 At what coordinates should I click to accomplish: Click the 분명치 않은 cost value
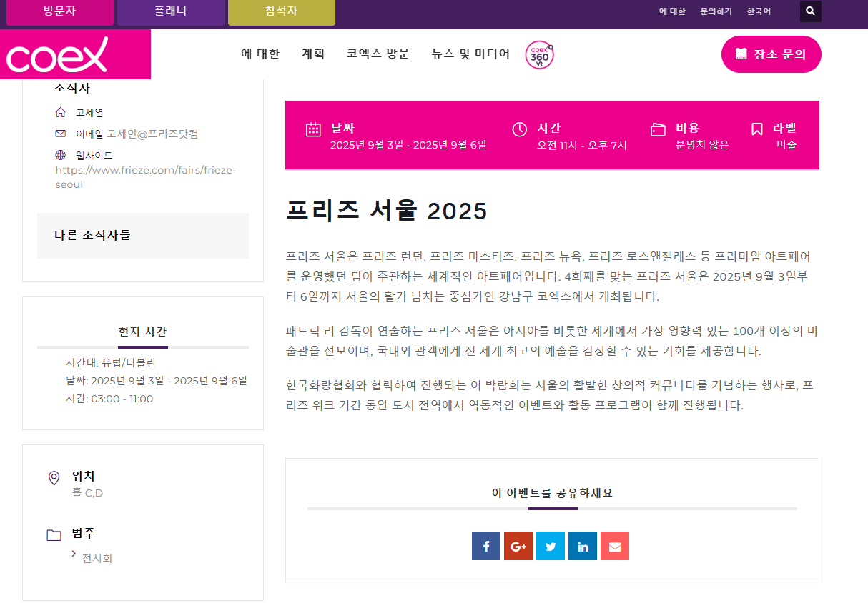[x=702, y=145]
